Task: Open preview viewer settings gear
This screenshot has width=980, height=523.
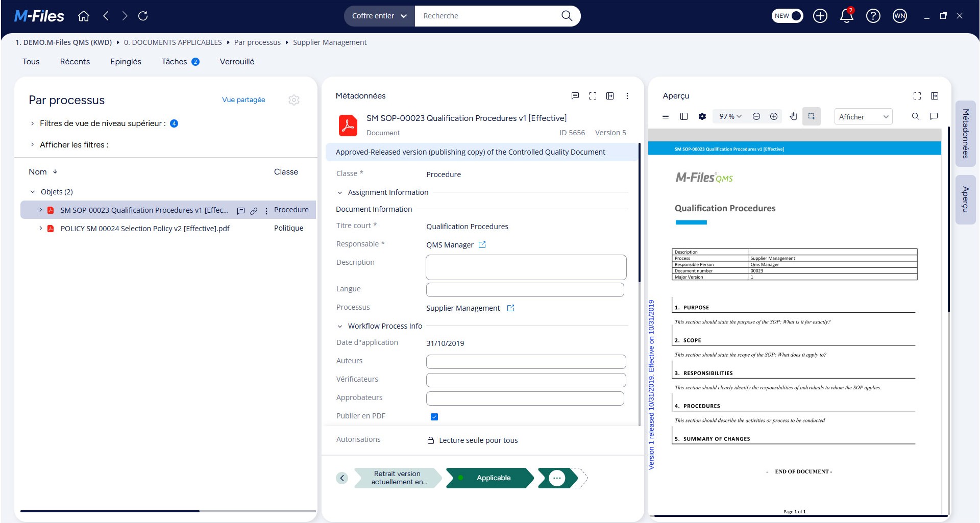Action: [702, 117]
